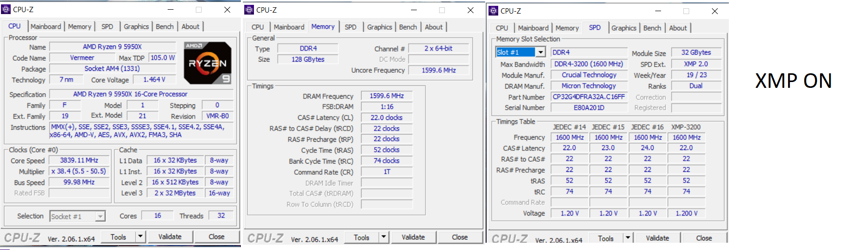Click the CPU-Z app icon in left window title bar
868x250 pixels.
point(6,9)
